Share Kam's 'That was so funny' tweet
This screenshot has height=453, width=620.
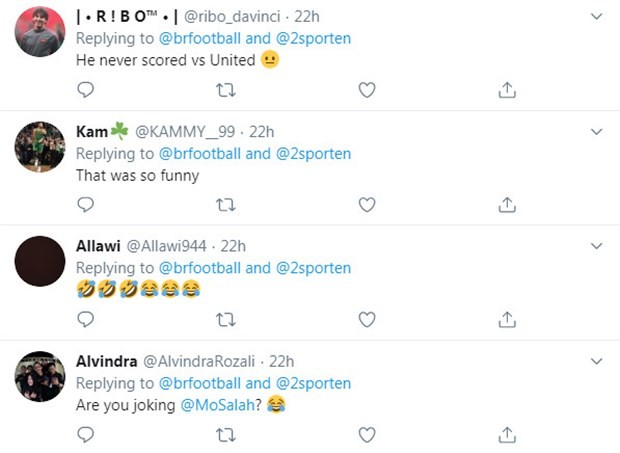click(x=507, y=205)
